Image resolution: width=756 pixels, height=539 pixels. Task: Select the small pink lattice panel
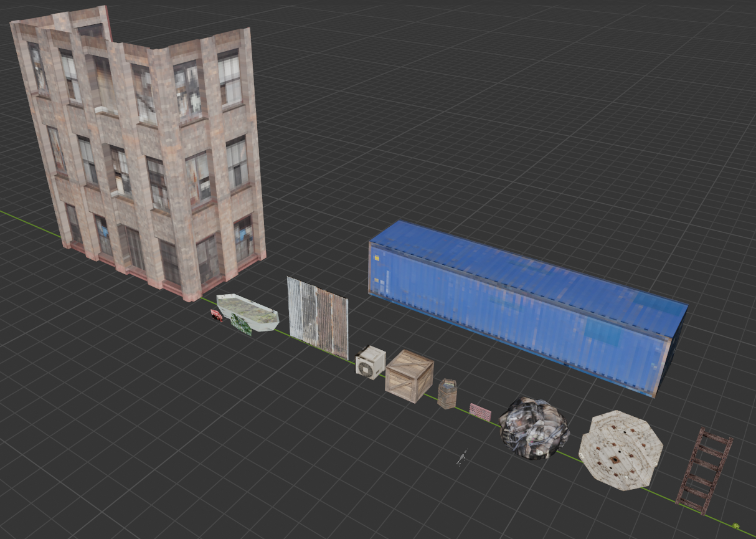tap(480, 412)
